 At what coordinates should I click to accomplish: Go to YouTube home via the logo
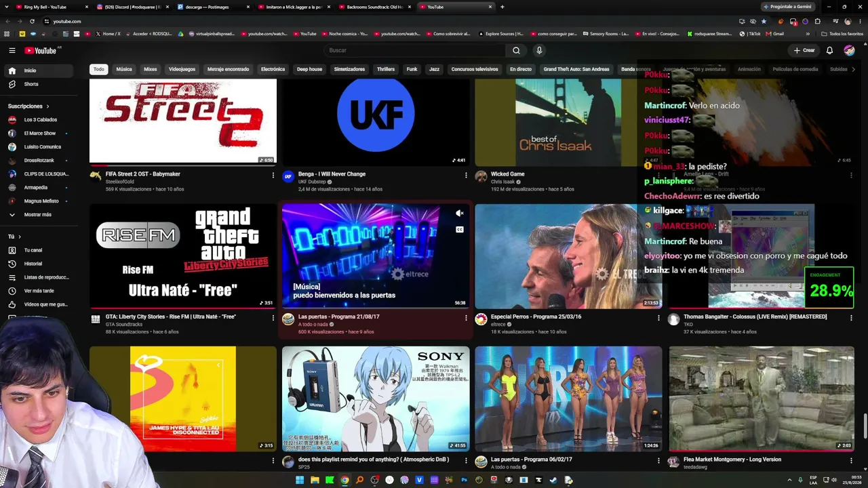(x=41, y=50)
